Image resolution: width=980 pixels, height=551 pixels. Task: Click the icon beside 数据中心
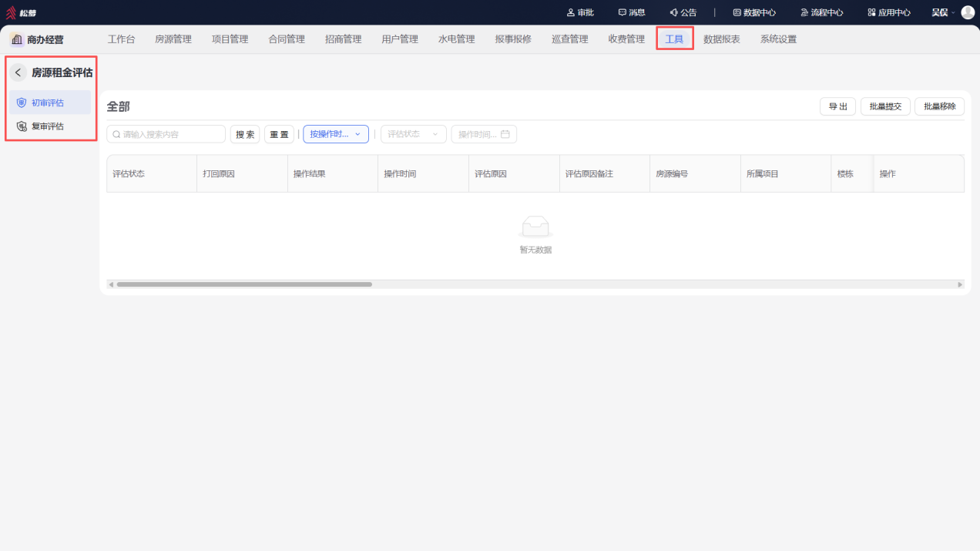coord(737,12)
